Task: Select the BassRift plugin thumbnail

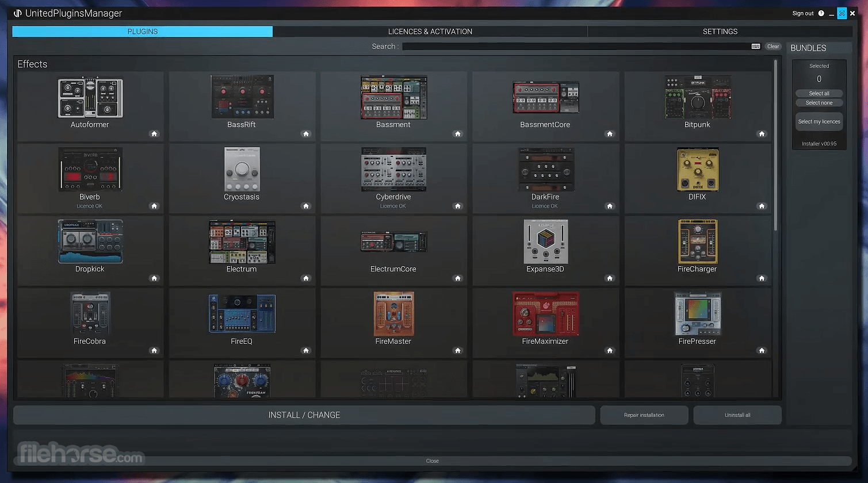Action: 242,97
